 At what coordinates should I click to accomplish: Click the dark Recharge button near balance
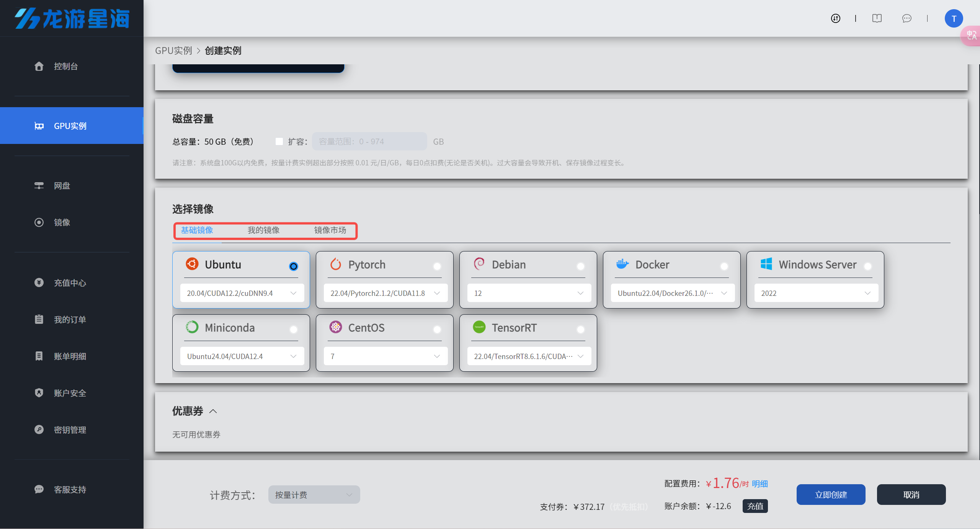(755, 506)
